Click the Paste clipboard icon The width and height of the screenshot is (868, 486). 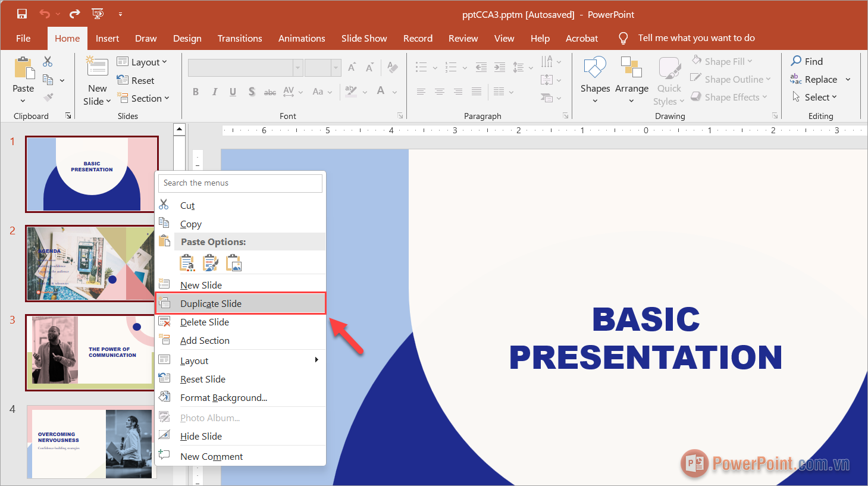tap(24, 68)
